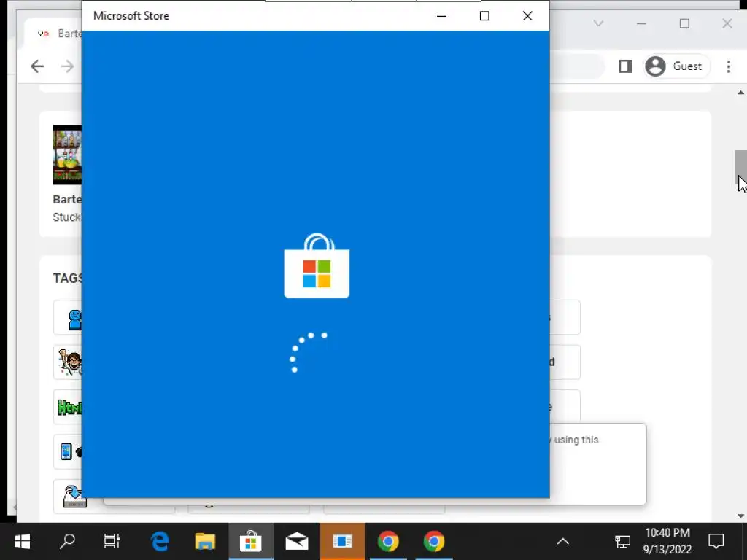Open Chrome's tab search chevron
The image size is (747, 560).
599,23
